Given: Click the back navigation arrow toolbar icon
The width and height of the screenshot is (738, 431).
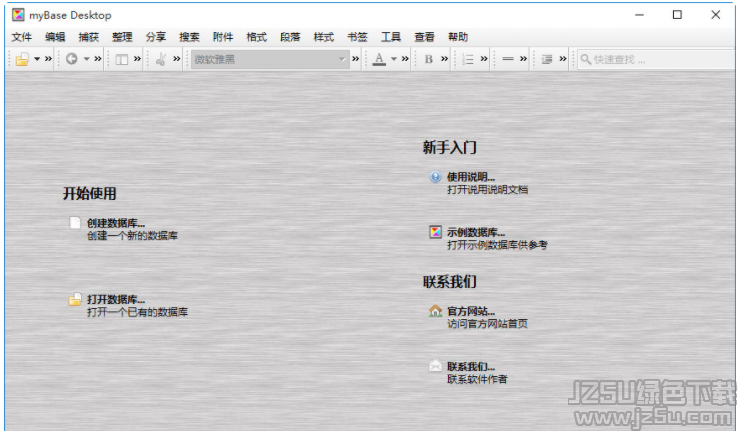Looking at the screenshot, I should pos(72,59).
